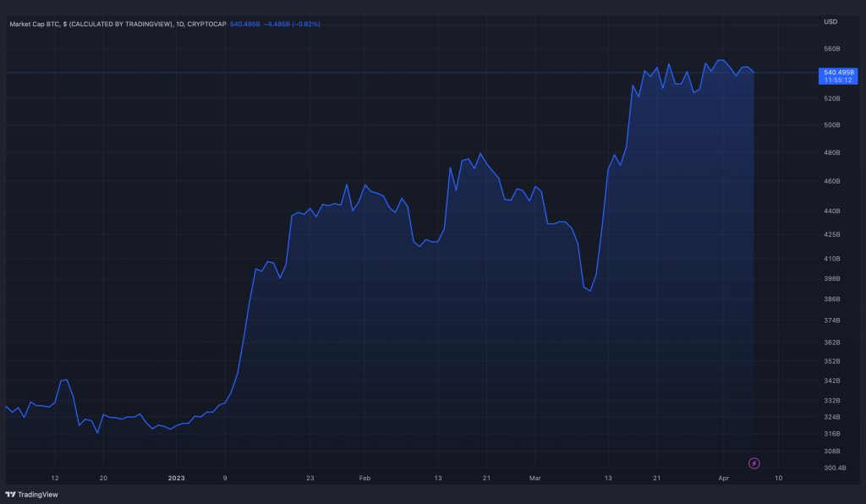Click the 300.4B price axis label
The height and width of the screenshot is (504, 866).
(x=833, y=468)
